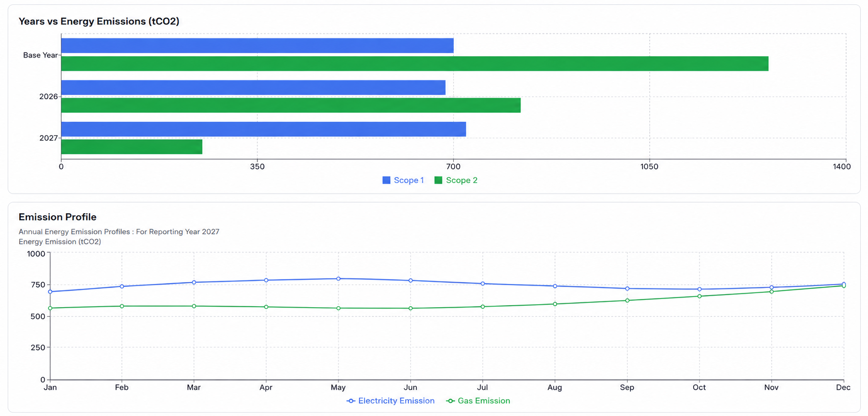Select the Electricity Emission point for Aug
The width and height of the screenshot is (868, 416).
(x=555, y=286)
